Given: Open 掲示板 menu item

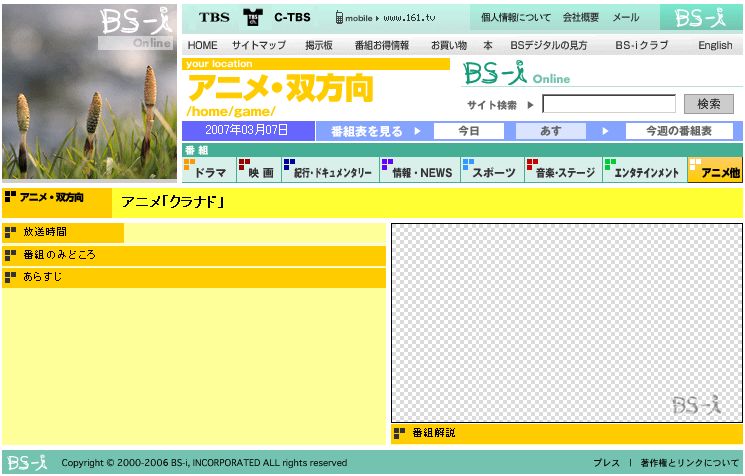Looking at the screenshot, I should coord(319,45).
